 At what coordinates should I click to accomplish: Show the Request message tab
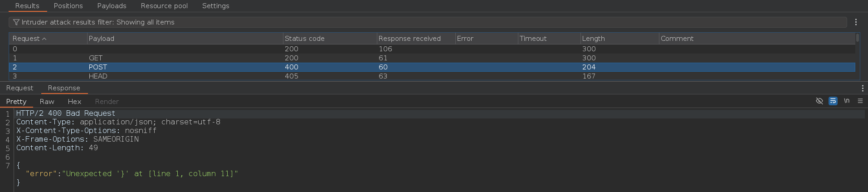[x=20, y=88]
